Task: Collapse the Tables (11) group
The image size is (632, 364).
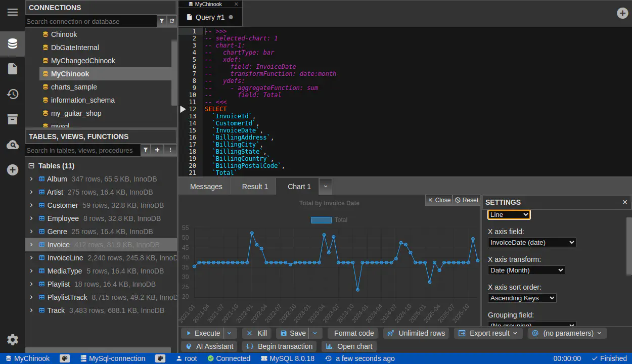Action: tap(31, 166)
